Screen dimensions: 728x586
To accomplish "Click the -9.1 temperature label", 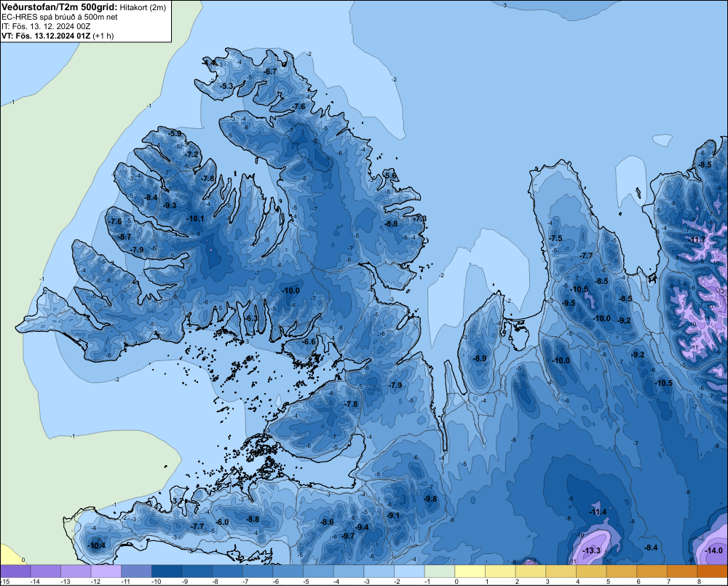I will (x=393, y=515).
